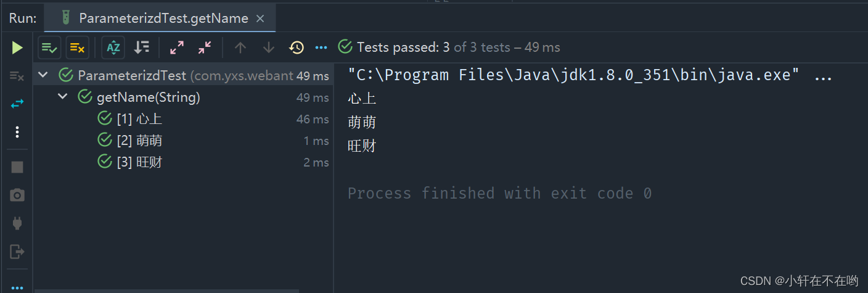The image size is (868, 293).
Task: Open the more options ellipsis in toolbar
Action: point(321,47)
